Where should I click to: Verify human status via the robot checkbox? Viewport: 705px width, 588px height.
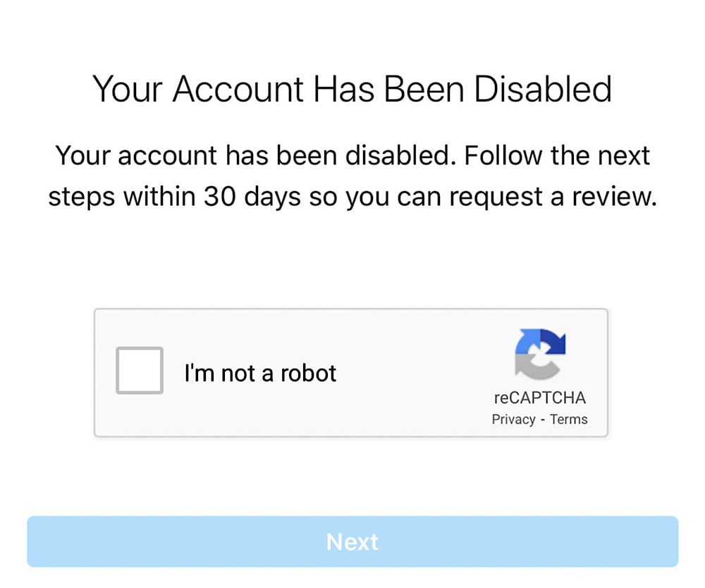(x=140, y=370)
